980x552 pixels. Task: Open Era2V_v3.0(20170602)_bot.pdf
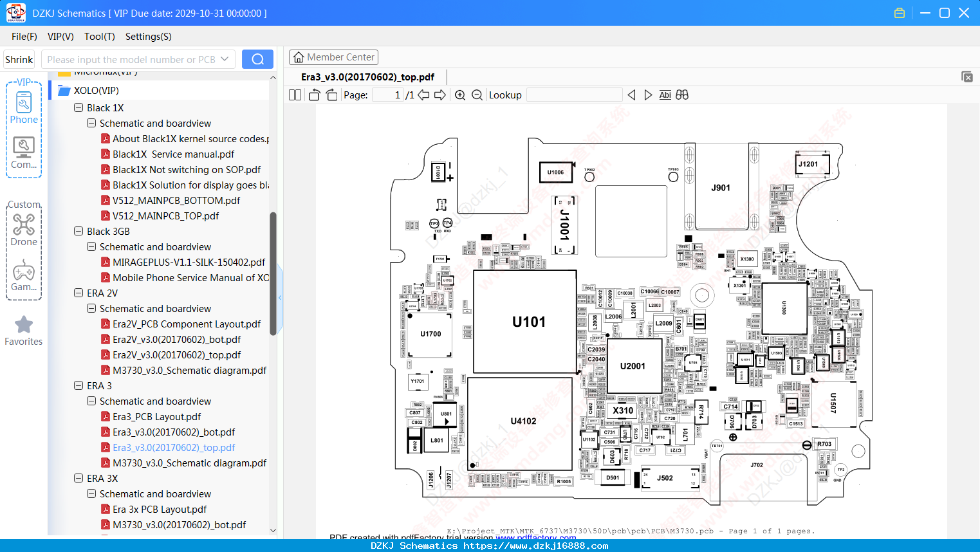[177, 340]
